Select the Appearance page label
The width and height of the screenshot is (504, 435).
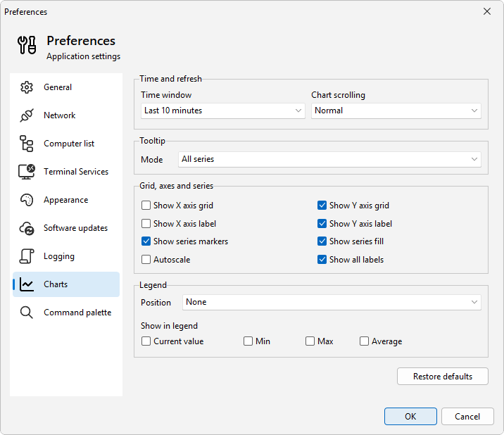(66, 200)
